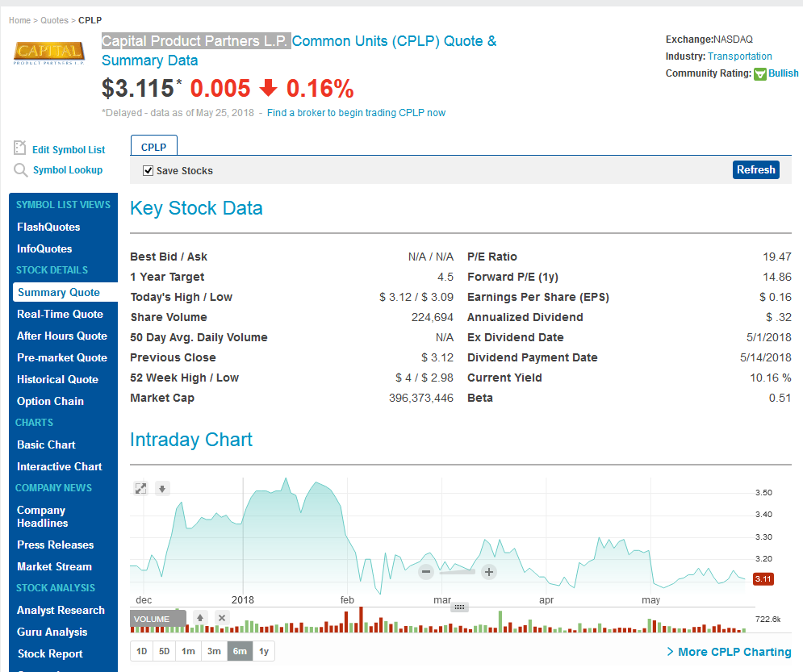
Task: Close the volume panel
Action: pyautogui.click(x=222, y=618)
